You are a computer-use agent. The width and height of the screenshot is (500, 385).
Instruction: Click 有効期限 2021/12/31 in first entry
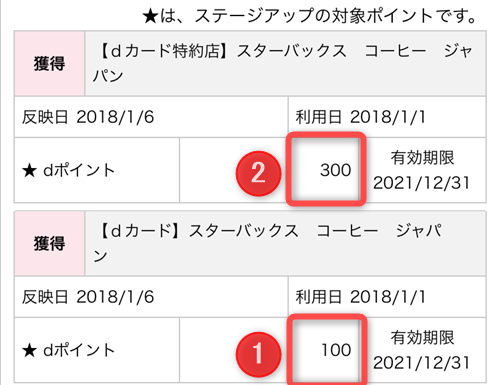[422, 170]
